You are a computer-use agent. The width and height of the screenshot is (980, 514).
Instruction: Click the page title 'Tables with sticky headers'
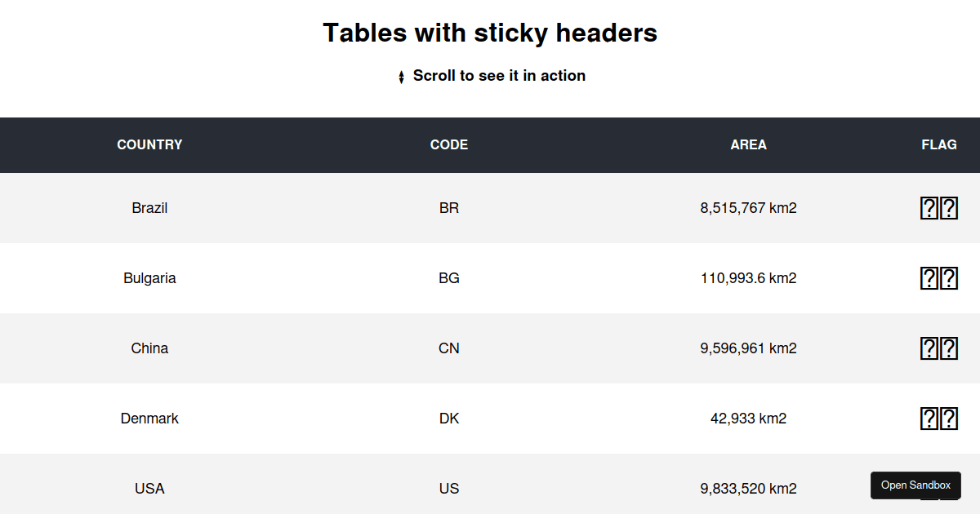click(490, 33)
